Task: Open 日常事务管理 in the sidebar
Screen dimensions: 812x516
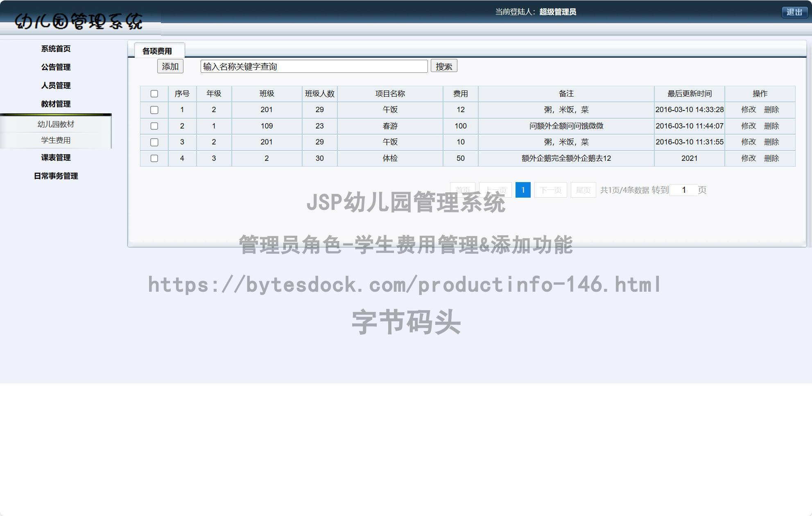Action: coord(56,176)
